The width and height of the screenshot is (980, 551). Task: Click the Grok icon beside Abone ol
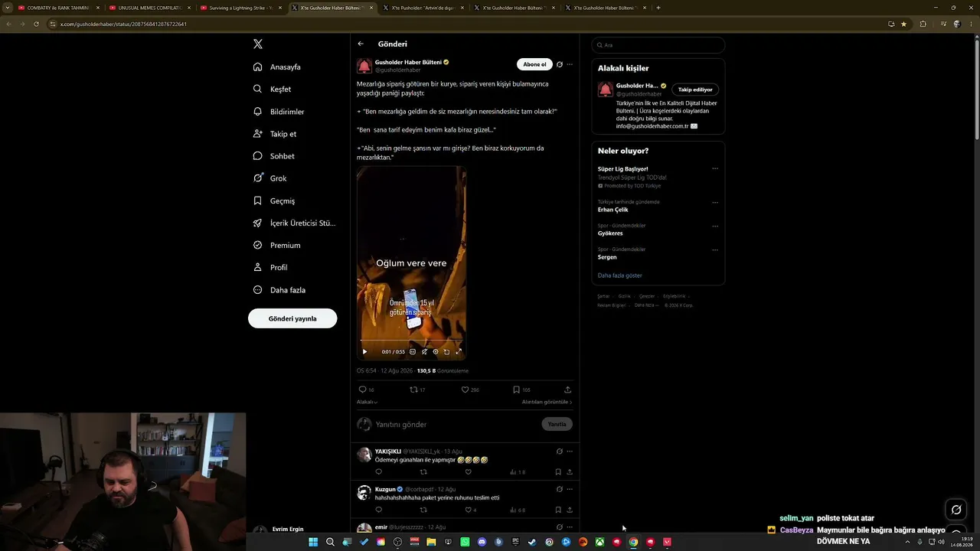(x=560, y=64)
